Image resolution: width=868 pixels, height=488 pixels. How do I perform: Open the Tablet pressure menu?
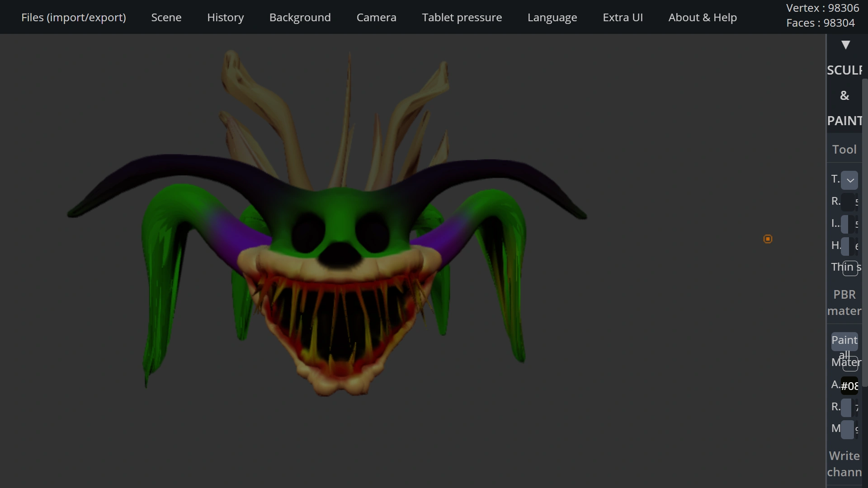(x=462, y=17)
